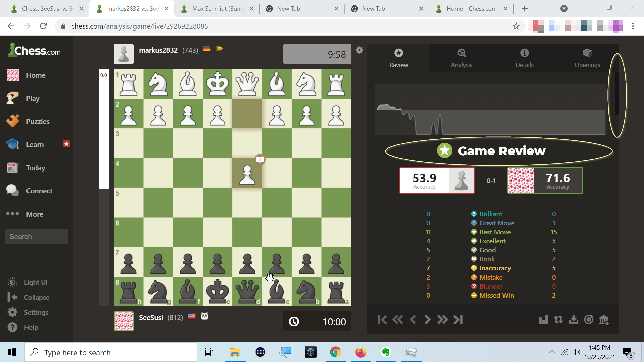Click SeeSusi username
Screen dimensions: 644x362
[x=151, y=317]
